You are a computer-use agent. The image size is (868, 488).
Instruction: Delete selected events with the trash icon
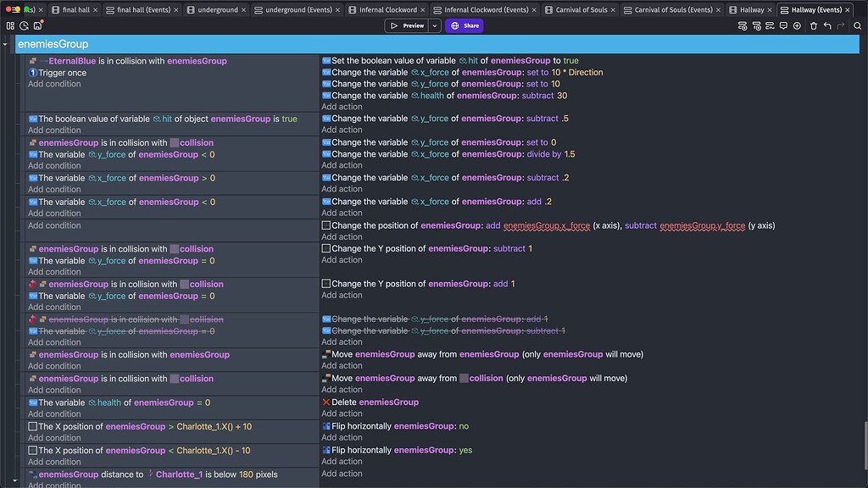[814, 26]
